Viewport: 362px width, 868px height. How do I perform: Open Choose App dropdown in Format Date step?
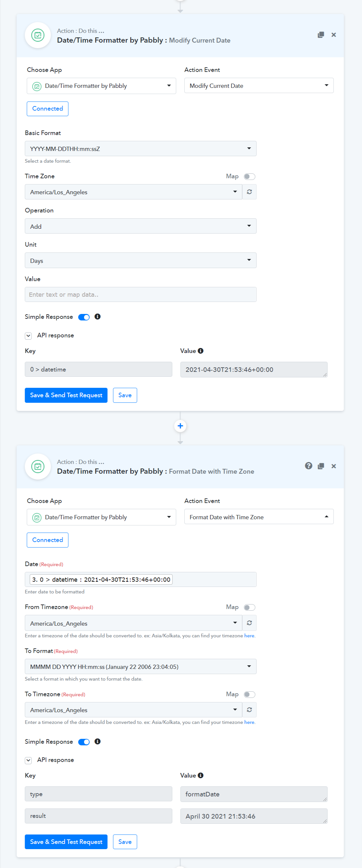click(x=101, y=517)
